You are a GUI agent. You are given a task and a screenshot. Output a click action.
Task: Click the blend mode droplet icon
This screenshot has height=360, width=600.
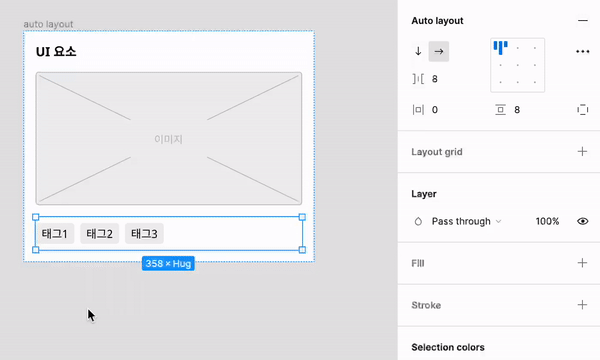point(418,222)
